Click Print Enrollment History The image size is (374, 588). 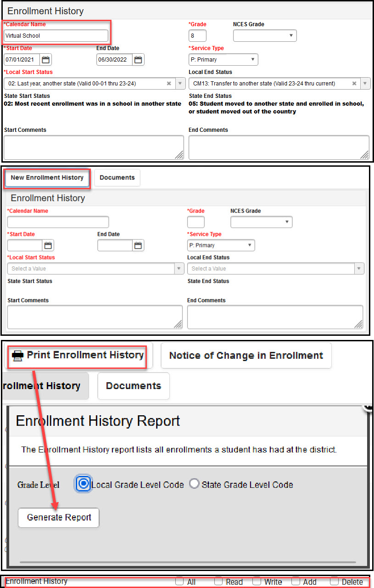(78, 355)
